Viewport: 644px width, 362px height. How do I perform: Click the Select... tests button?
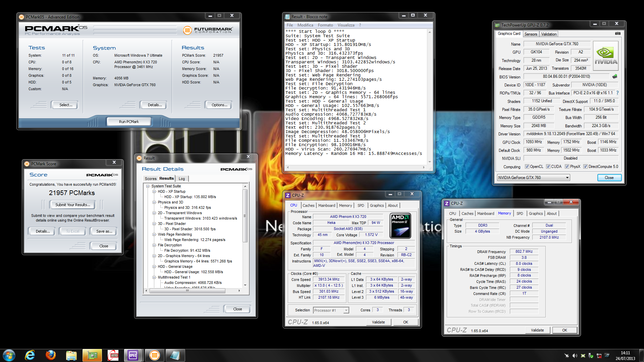tap(66, 105)
